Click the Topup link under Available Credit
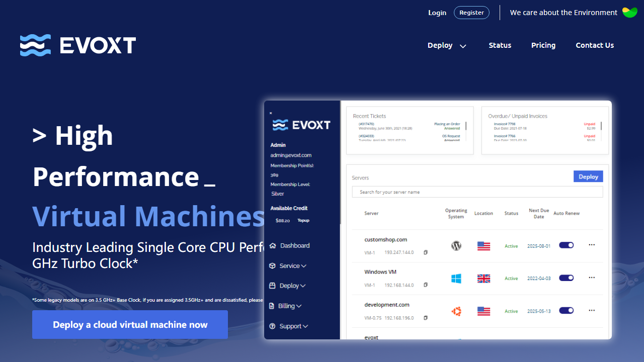 click(x=303, y=221)
